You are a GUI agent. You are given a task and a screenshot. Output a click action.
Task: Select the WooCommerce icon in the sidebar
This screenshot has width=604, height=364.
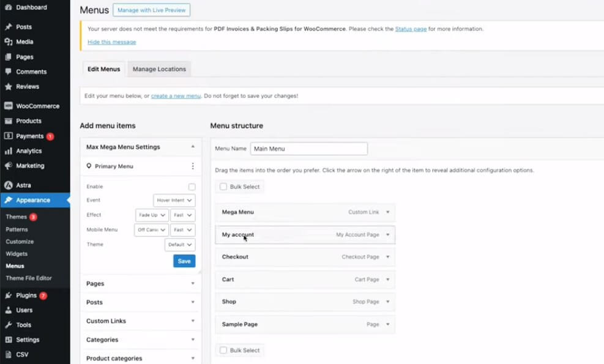coord(8,106)
